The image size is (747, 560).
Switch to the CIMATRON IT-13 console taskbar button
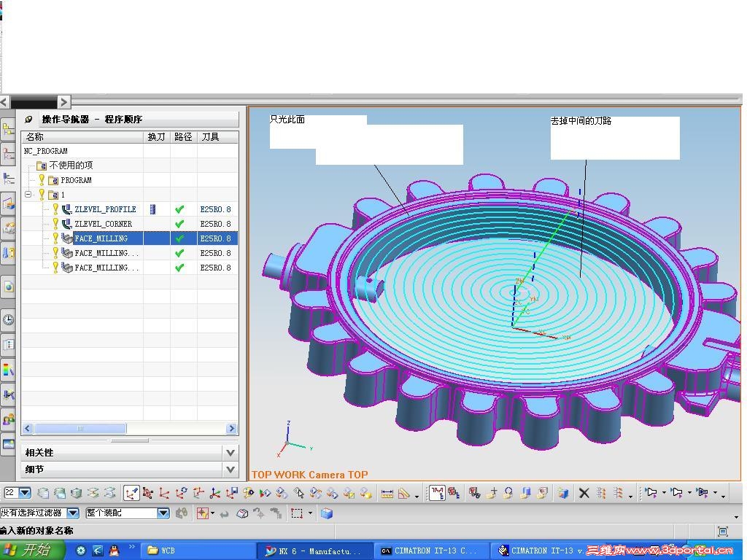click(x=432, y=551)
